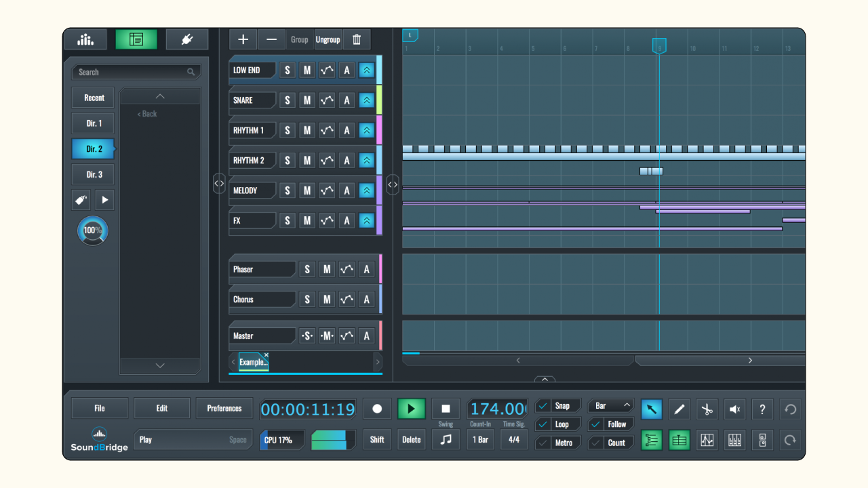Delete selected track with trash icon
The width and height of the screenshot is (868, 488).
click(x=357, y=39)
